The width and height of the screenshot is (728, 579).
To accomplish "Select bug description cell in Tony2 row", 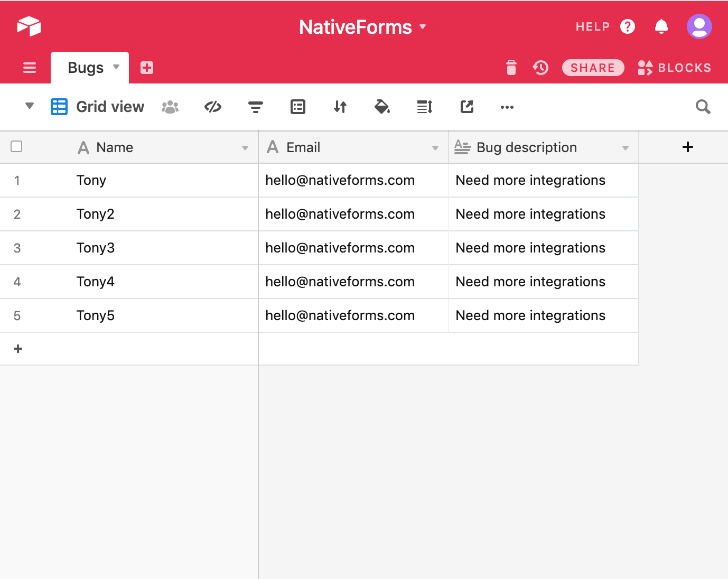I will click(544, 214).
